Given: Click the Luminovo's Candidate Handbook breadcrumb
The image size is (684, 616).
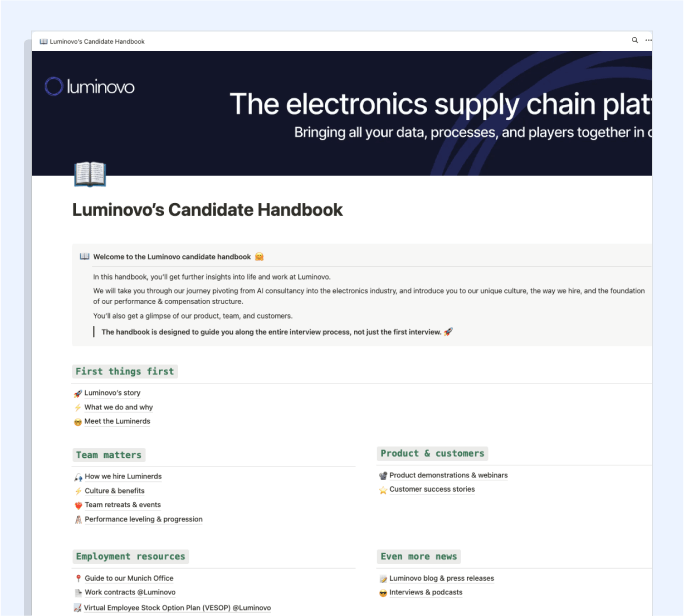Looking at the screenshot, I should [x=97, y=41].
